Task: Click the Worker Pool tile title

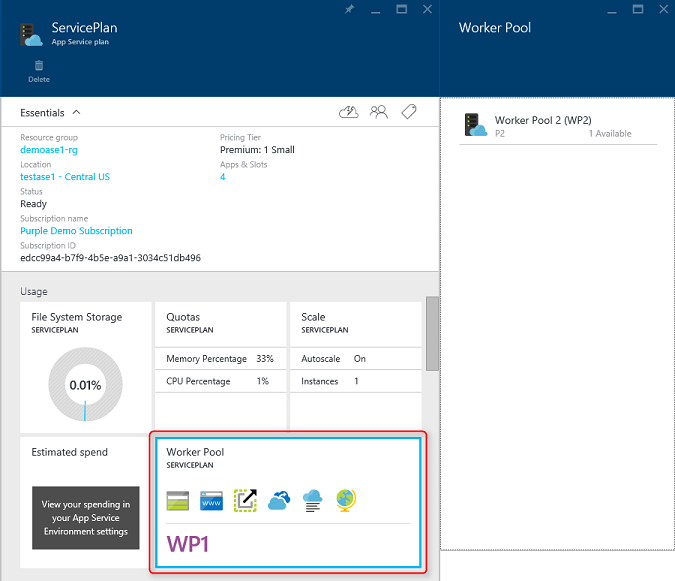Action: [x=195, y=452]
